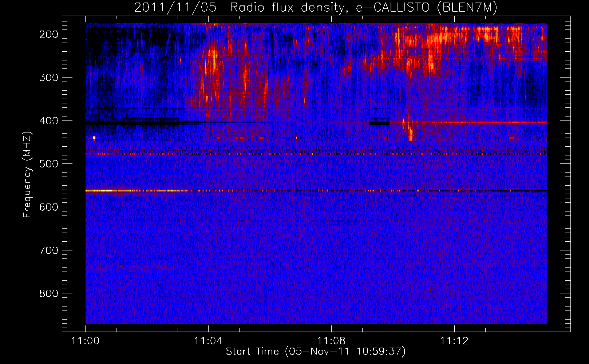The height and width of the screenshot is (364, 589).
Task: Click the '11:08' time tick label
Action: [331, 341]
